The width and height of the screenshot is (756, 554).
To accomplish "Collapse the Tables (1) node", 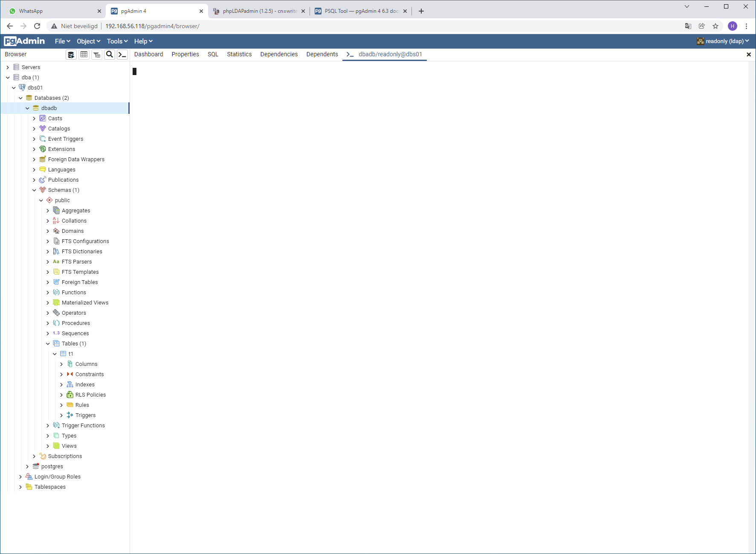I will (x=48, y=344).
